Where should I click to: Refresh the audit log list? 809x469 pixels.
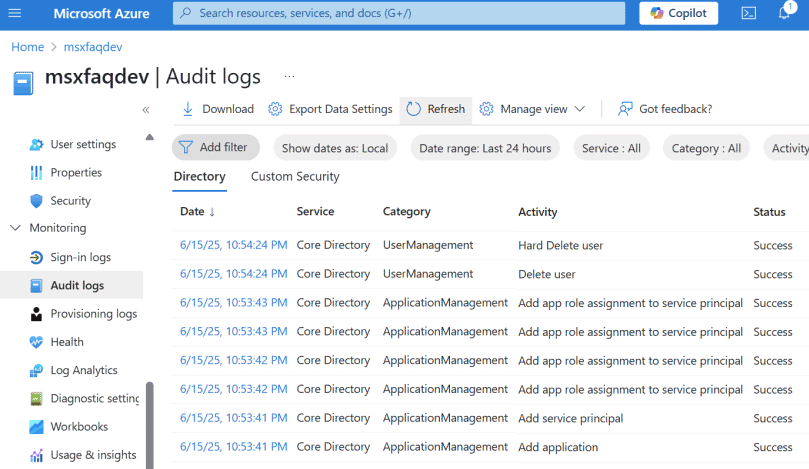[x=435, y=110]
